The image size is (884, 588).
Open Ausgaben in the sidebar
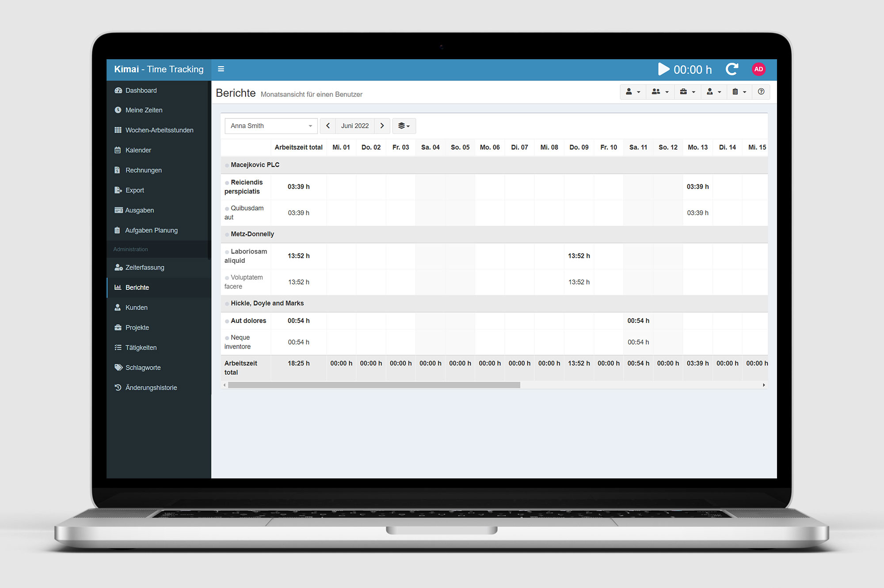click(x=158, y=210)
